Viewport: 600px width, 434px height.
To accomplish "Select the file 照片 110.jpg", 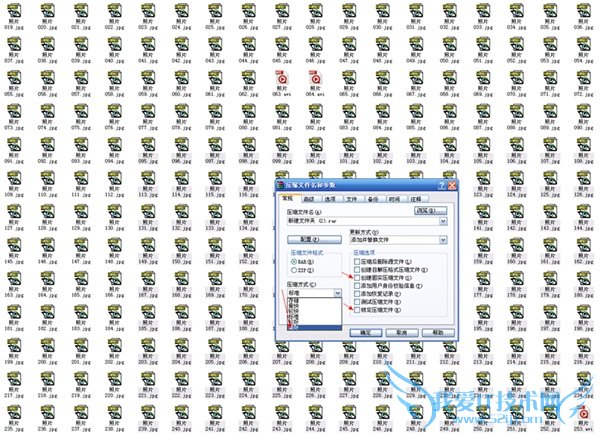I will 47,184.
